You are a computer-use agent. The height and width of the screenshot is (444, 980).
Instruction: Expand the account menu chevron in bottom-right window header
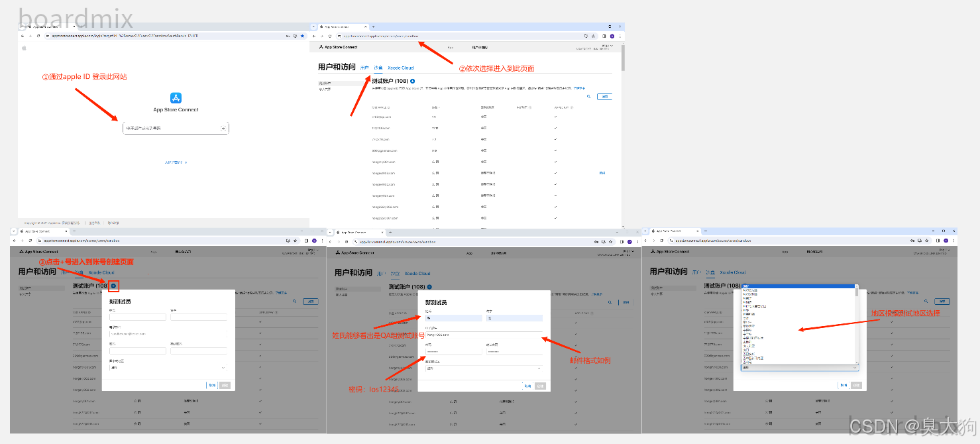[x=949, y=250]
